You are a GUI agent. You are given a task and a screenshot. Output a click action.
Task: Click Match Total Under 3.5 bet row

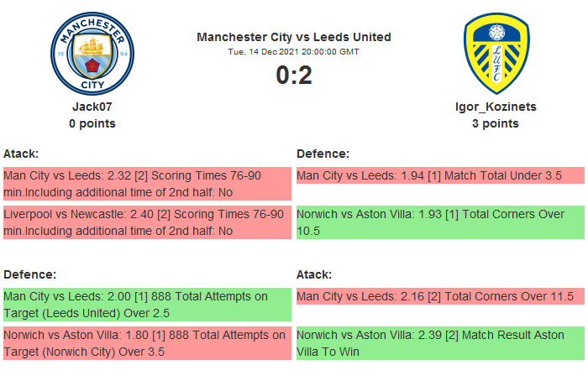point(439,176)
